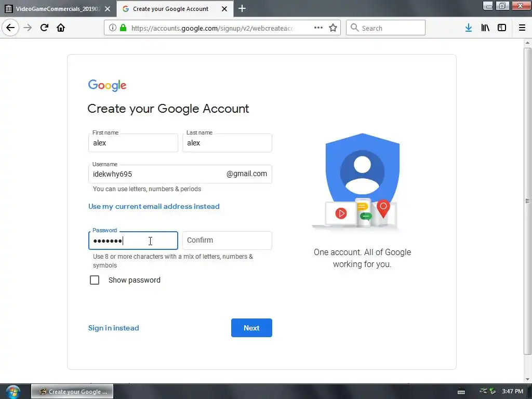Show site information icon in address bar
Screen dimensions: 532x399
(113, 28)
